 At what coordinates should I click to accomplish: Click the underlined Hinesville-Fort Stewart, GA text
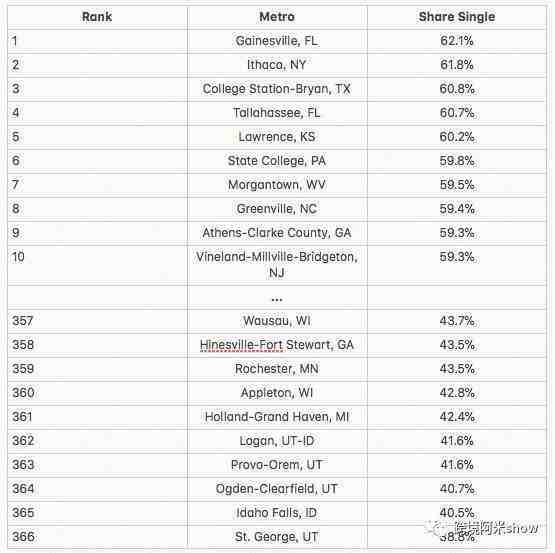click(277, 345)
